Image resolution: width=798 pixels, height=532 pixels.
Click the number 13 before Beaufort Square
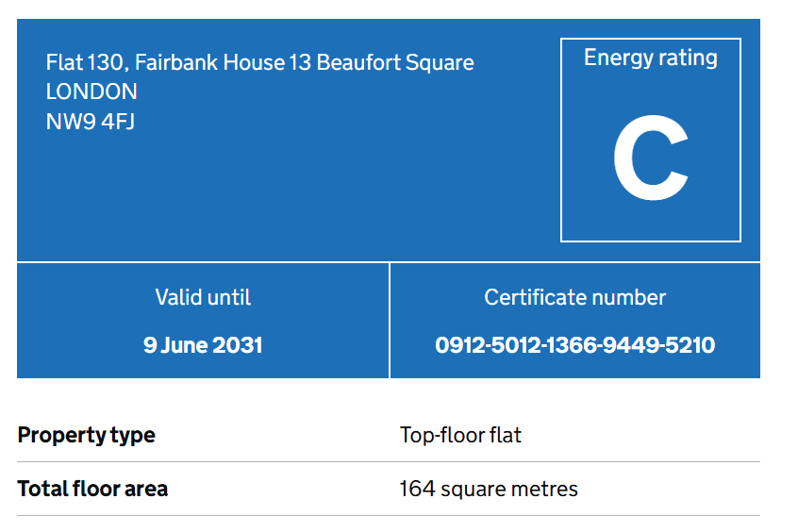302,63
